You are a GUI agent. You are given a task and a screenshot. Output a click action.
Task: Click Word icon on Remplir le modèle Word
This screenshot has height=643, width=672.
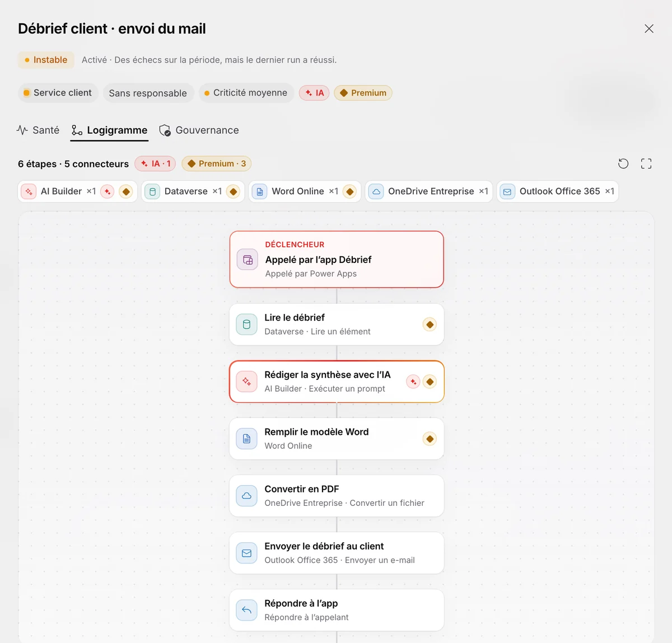click(x=246, y=439)
